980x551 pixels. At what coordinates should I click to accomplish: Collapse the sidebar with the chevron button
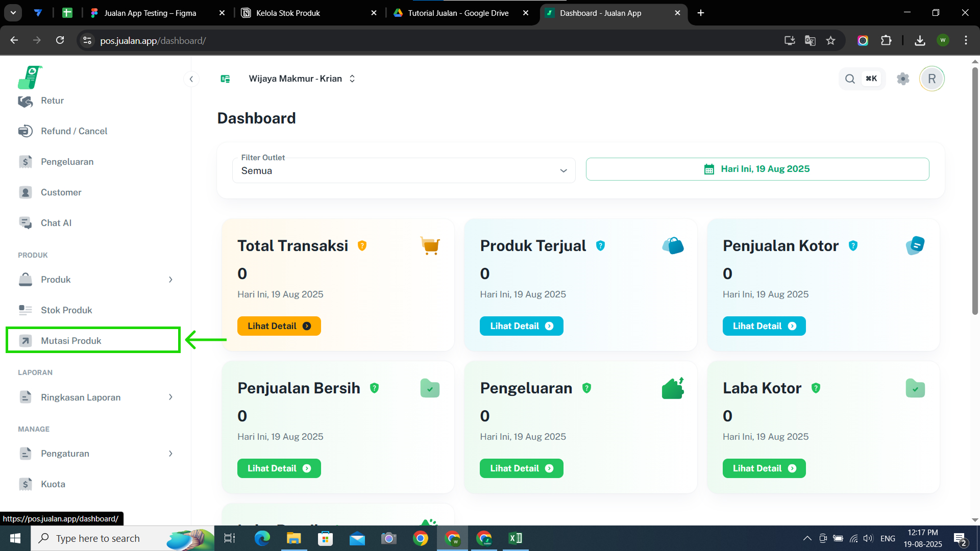191,79
